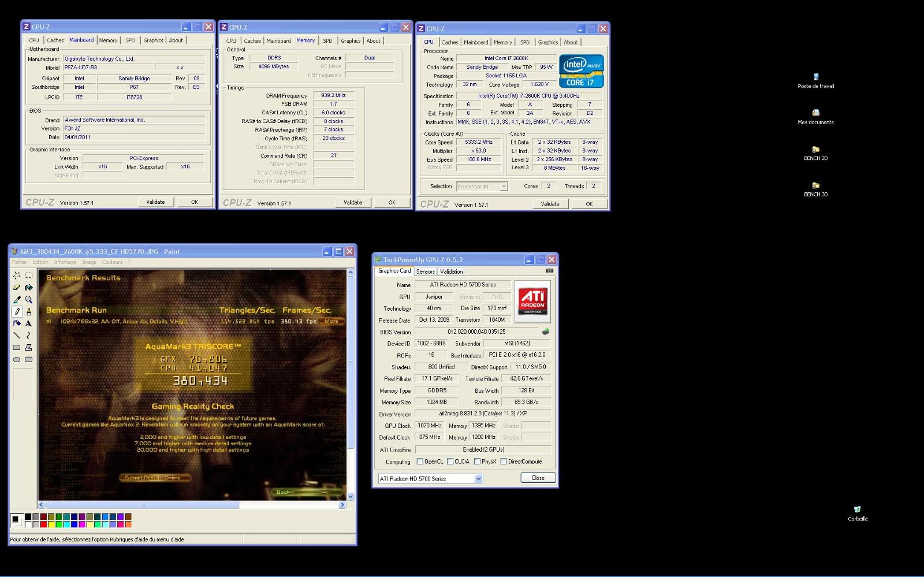
Task: Click the P67A-UD7-B3 model field
Action: point(108,68)
